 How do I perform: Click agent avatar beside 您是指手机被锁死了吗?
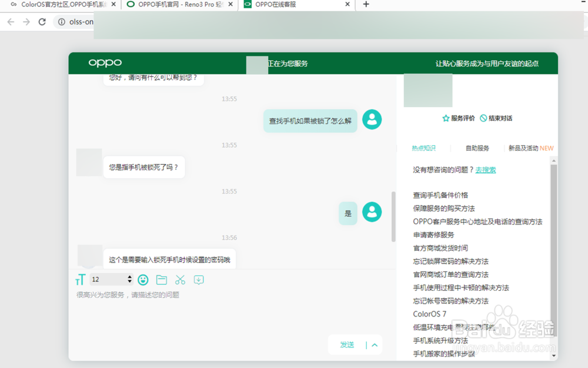(x=89, y=163)
